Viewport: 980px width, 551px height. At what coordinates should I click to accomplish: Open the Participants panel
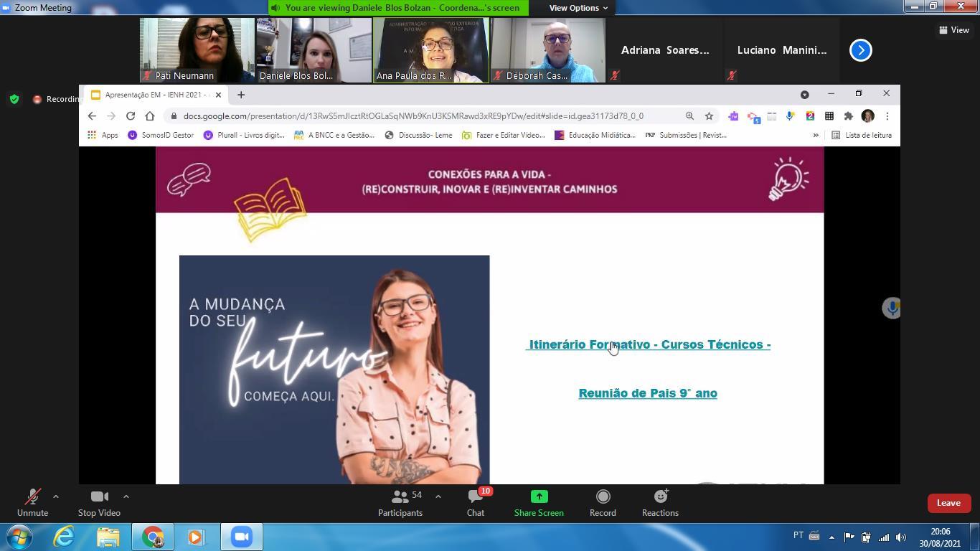[x=400, y=502]
